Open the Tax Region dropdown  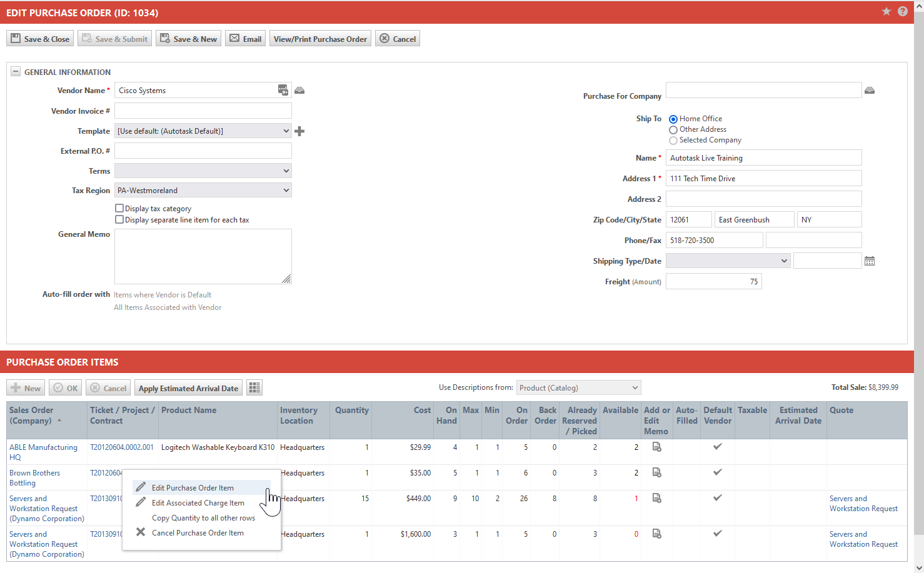(x=203, y=191)
